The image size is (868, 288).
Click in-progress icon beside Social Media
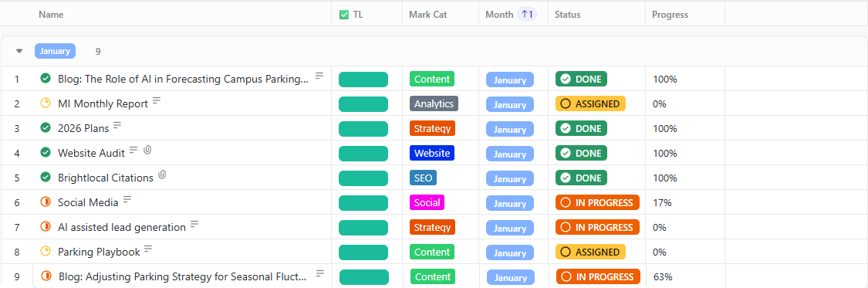pos(46,202)
